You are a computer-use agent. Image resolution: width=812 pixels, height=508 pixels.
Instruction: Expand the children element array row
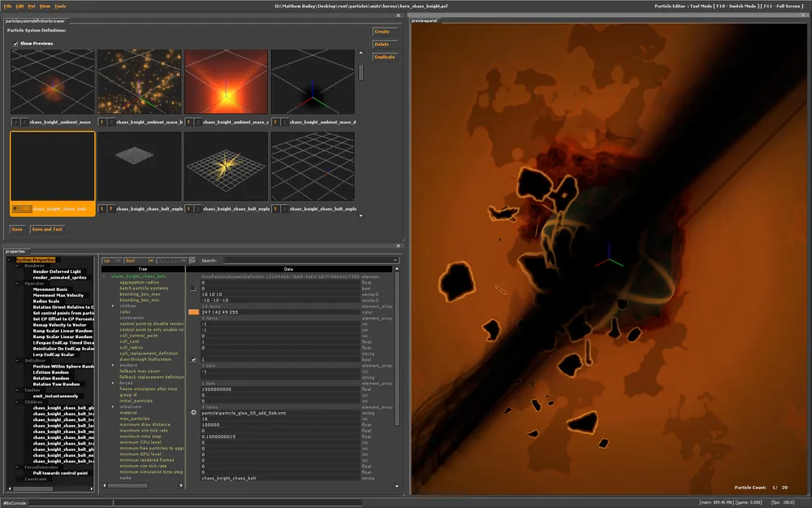click(x=113, y=306)
